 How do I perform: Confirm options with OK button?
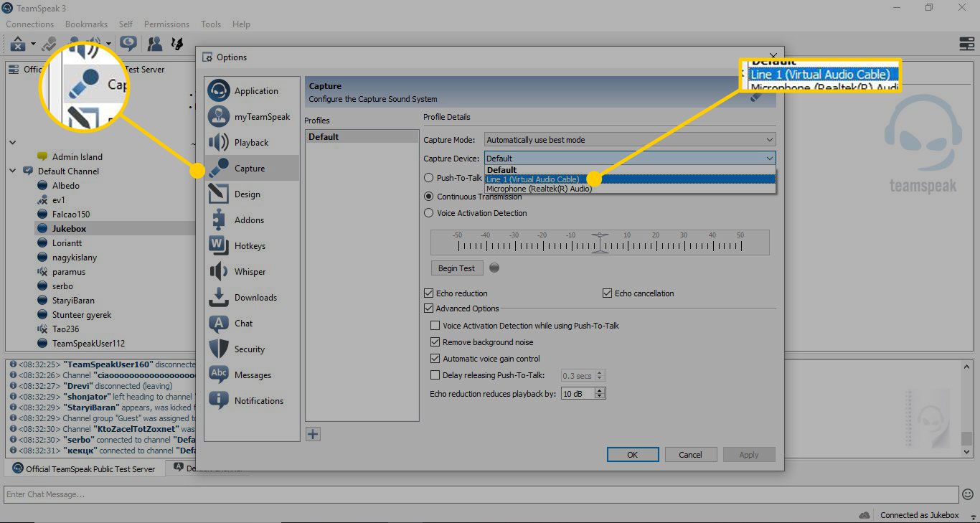[x=632, y=455]
